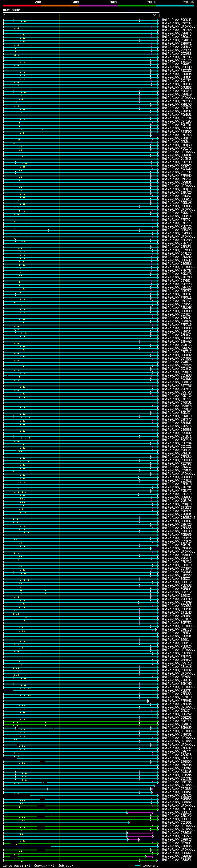
Task: Open hit UniRef100_B9T794
Action: (176, 118)
